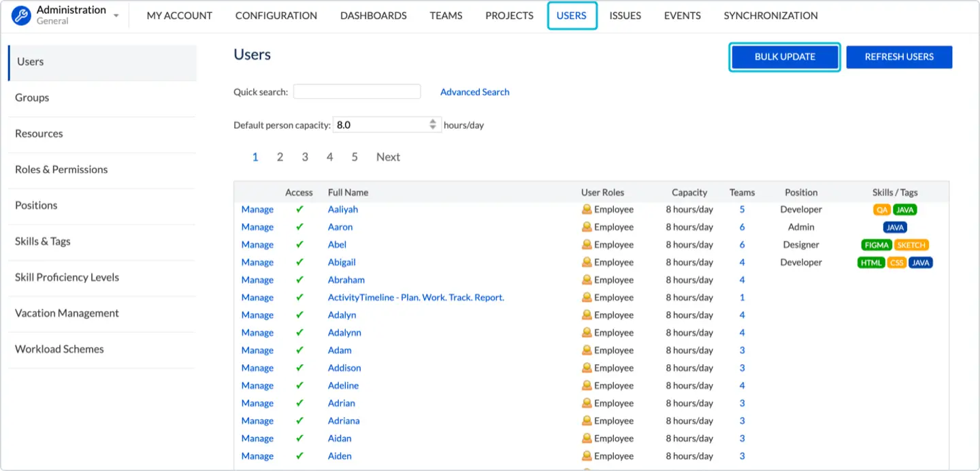Click the FIGMA skill tag on Abel
Image resolution: width=980 pixels, height=471 pixels.
[876, 245]
